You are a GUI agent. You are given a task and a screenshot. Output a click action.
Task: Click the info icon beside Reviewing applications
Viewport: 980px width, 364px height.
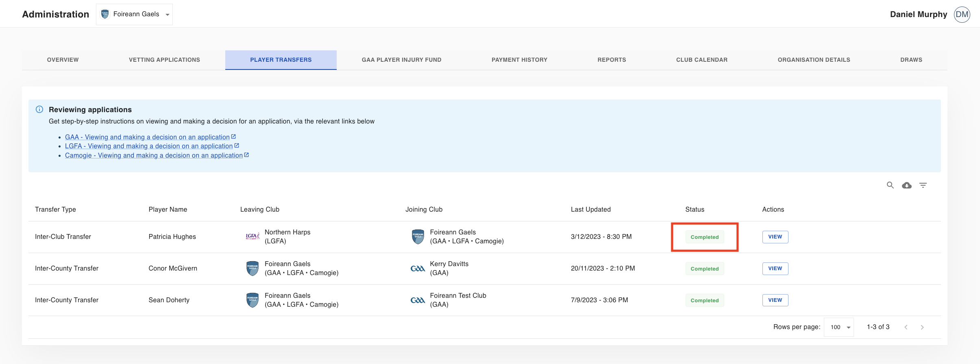[39, 109]
